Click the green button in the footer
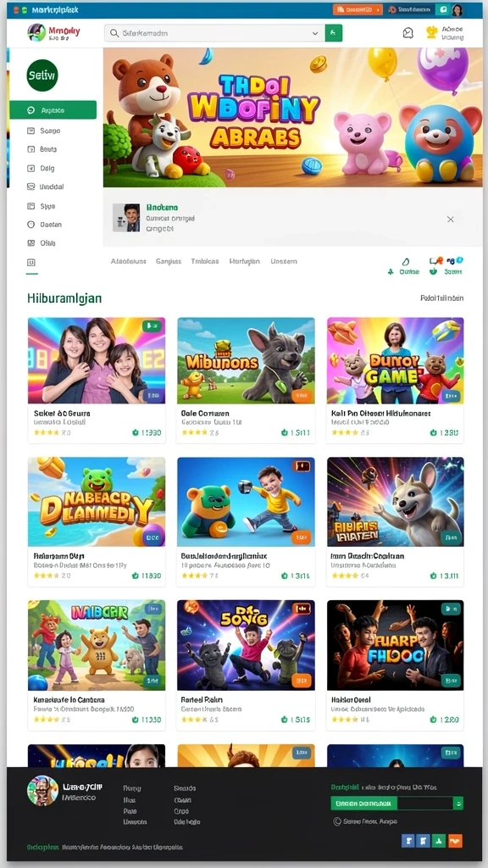The height and width of the screenshot is (868, 488). pos(364,804)
